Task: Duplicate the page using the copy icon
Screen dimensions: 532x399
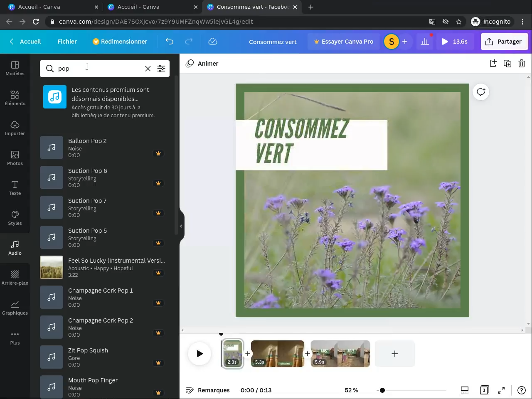Action: [507, 64]
